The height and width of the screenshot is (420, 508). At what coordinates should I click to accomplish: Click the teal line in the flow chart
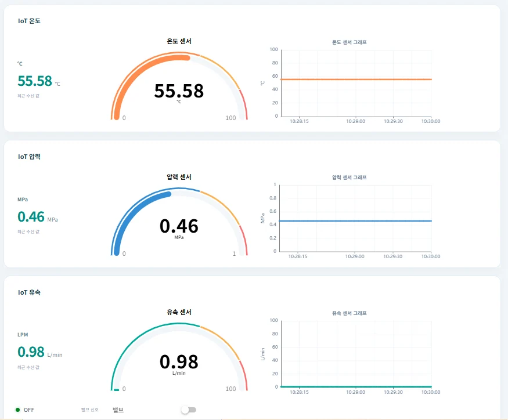click(x=356, y=387)
